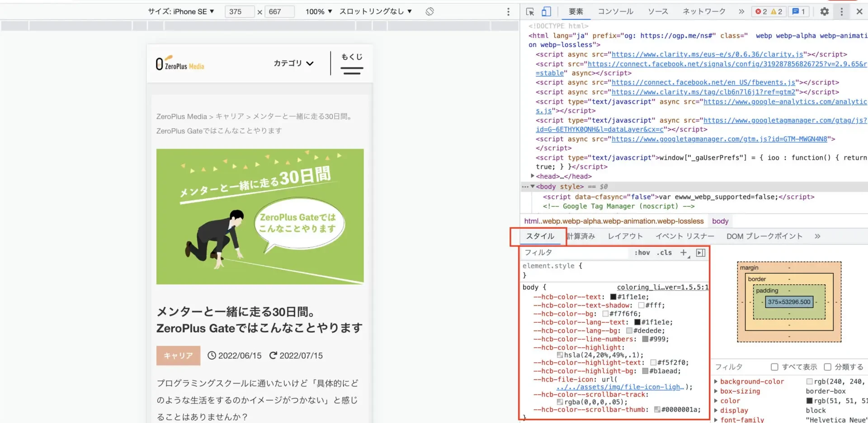Click the html.webp breadcrumb item

coord(614,221)
